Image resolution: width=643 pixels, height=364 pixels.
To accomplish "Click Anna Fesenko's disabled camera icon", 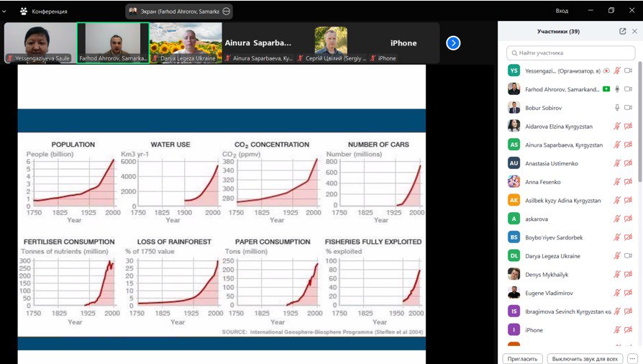I will click(x=628, y=181).
